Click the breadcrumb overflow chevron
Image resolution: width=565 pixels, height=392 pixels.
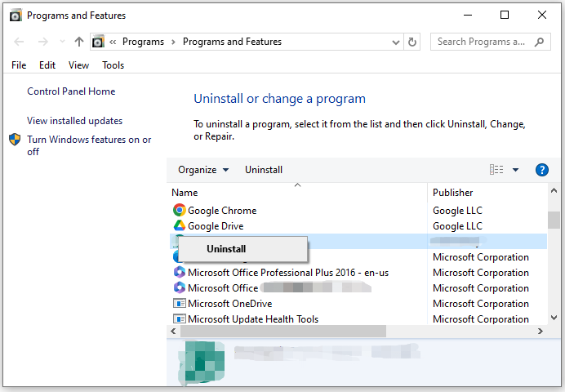coord(113,42)
